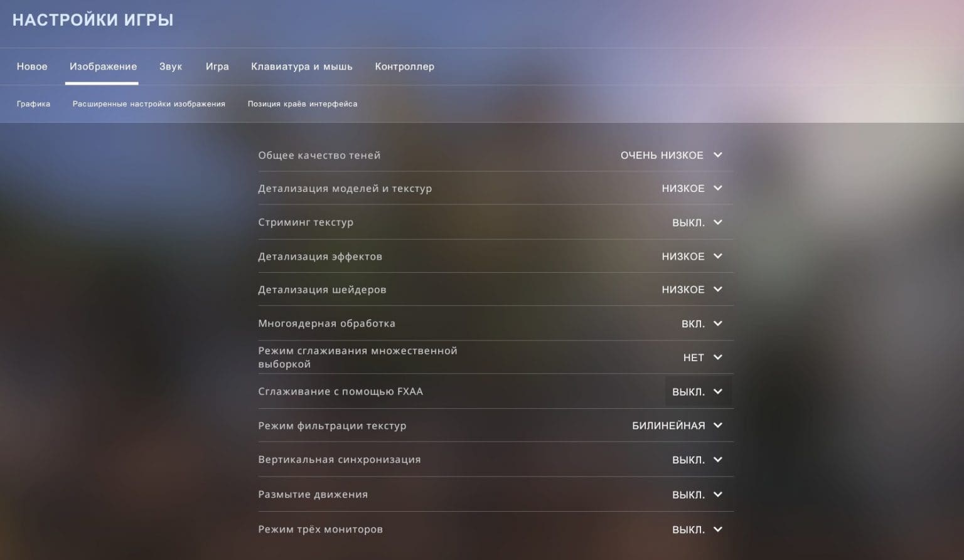Viewport: 964px width, 560px height.
Task: Open Позиция краёв интерфейса sub-tab
Action: (x=303, y=104)
